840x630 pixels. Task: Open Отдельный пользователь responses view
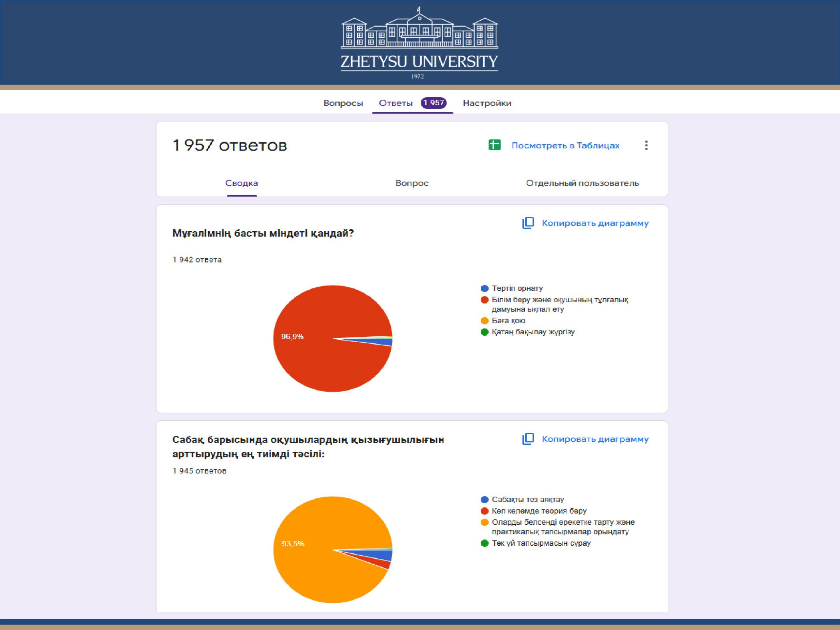click(x=582, y=183)
